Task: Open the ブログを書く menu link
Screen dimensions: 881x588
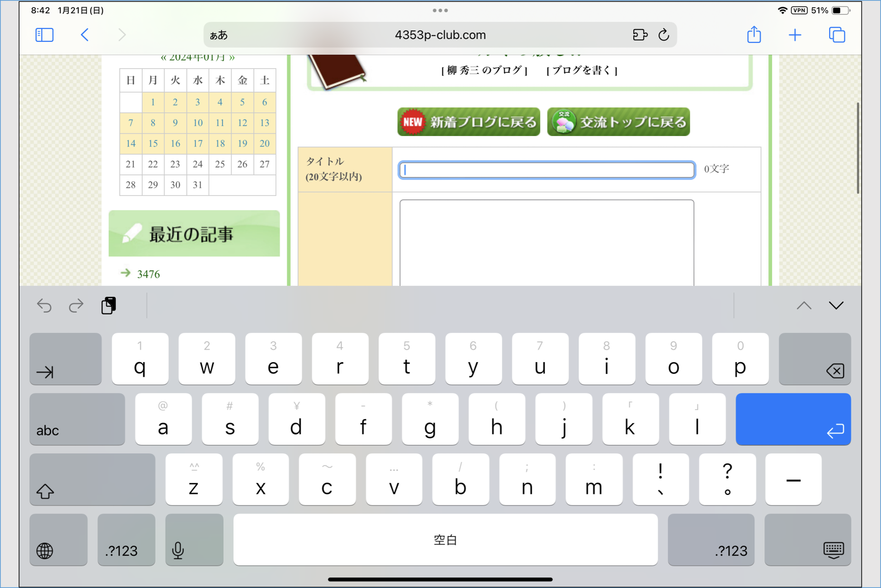Action: point(582,70)
